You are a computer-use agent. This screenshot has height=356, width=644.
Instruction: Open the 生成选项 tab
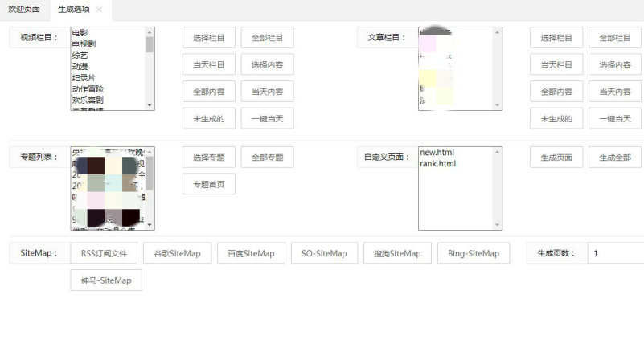click(x=74, y=10)
